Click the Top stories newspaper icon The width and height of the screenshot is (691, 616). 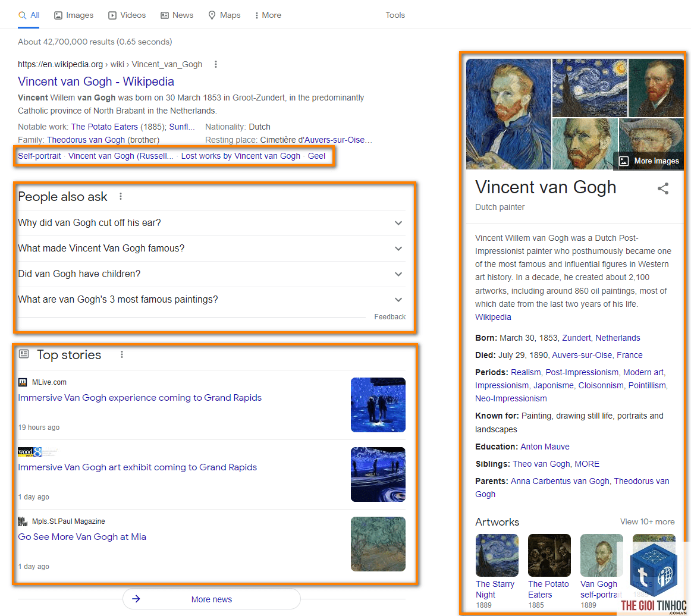tap(24, 354)
